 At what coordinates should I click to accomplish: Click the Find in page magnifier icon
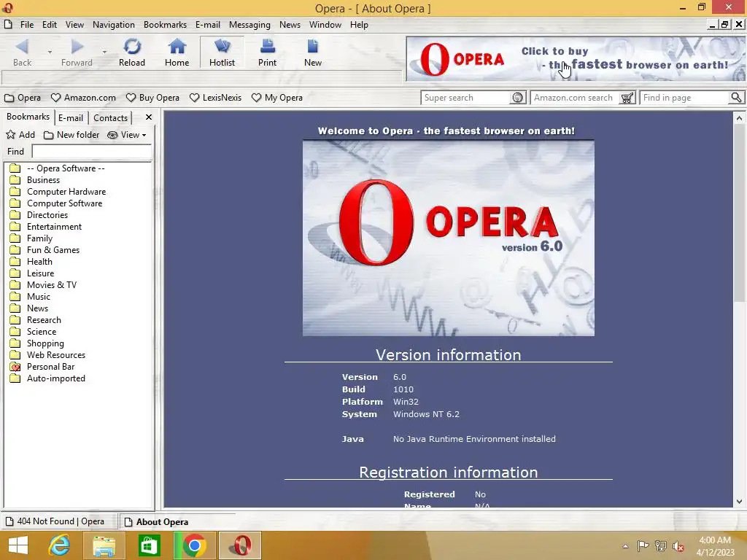[x=737, y=98]
